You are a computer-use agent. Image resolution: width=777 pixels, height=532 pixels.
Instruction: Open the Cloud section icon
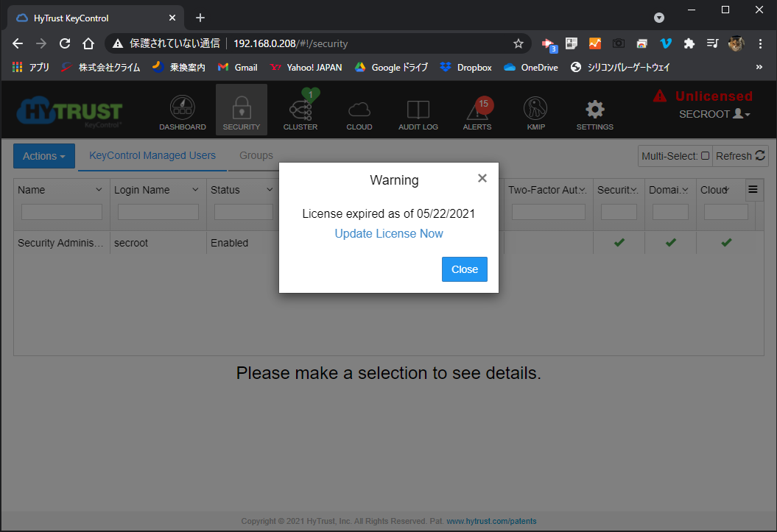359,110
